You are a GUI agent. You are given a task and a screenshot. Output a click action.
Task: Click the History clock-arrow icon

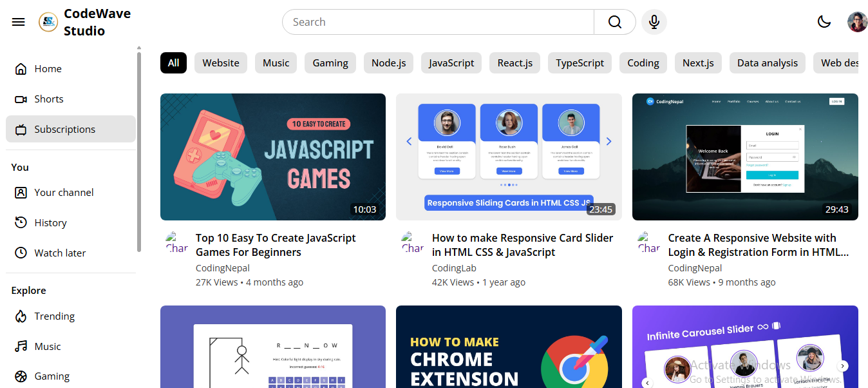tap(21, 223)
